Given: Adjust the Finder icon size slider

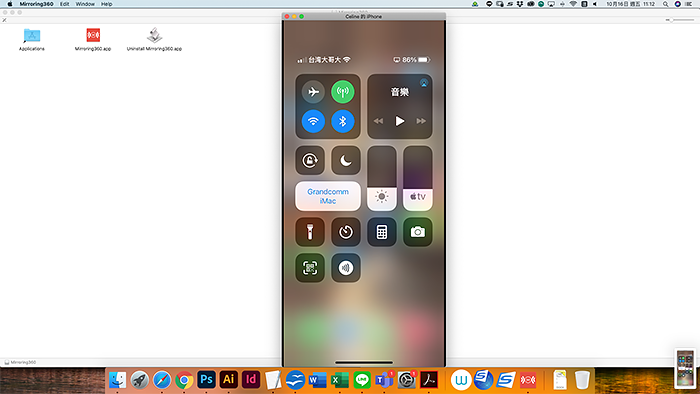Looking at the screenshot, I should pyautogui.click(x=679, y=20).
